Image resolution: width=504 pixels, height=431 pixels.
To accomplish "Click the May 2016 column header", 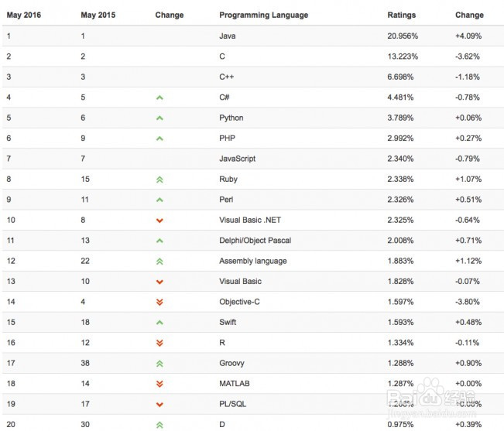I will tap(24, 15).
